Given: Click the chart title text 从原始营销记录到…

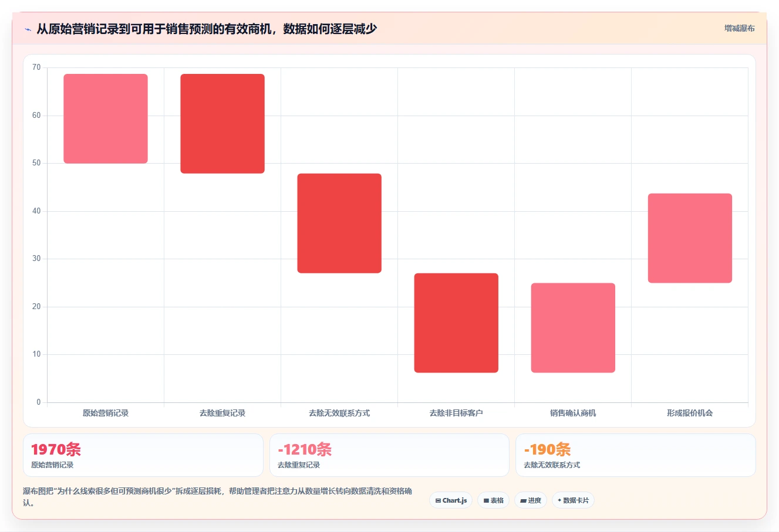Looking at the screenshot, I should (x=207, y=29).
